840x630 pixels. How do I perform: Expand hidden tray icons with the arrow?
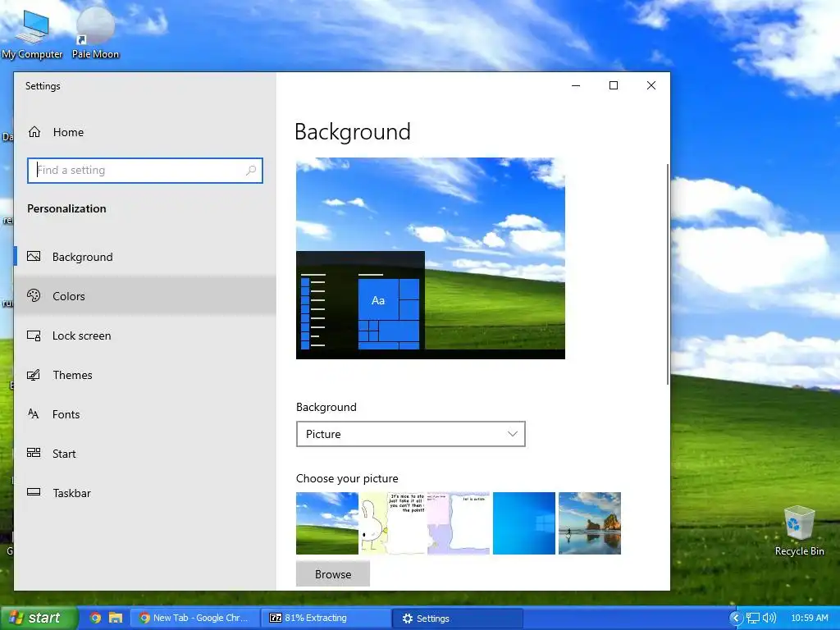[736, 619]
